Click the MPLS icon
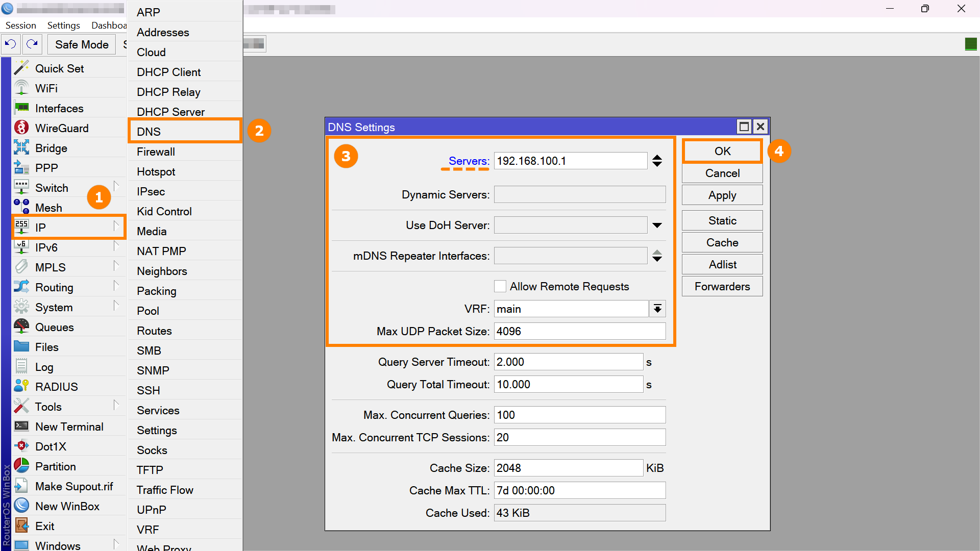The image size is (980, 551). (21, 267)
